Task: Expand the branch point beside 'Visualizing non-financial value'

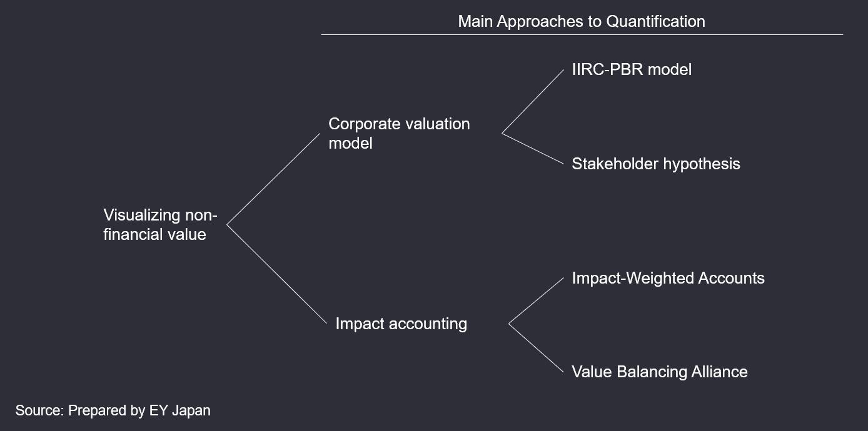Action: [x=226, y=225]
